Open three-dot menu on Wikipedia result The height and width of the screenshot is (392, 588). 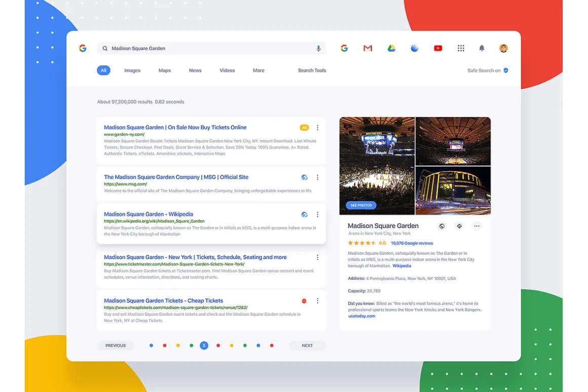point(318,214)
